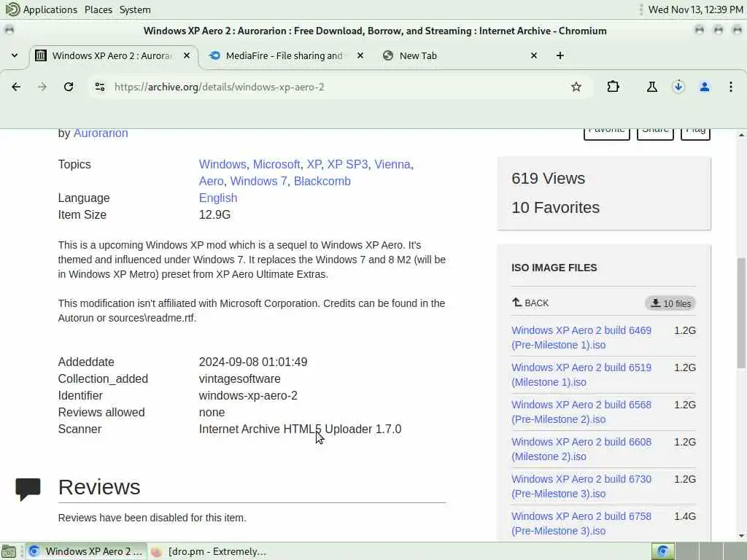
Task: Open the English language link
Action: click(217, 198)
